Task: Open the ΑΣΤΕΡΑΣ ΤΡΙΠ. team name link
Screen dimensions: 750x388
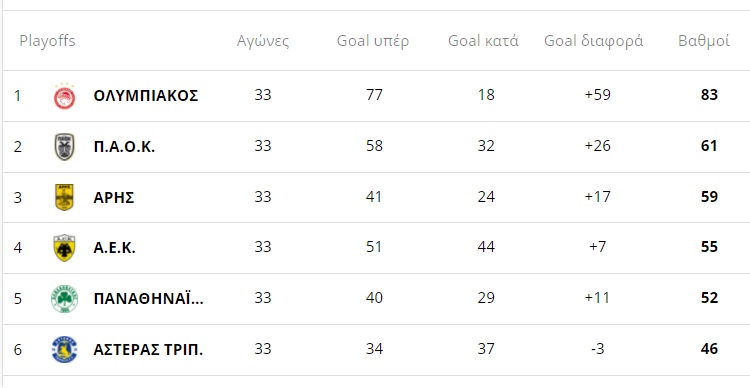Action: [x=148, y=350]
